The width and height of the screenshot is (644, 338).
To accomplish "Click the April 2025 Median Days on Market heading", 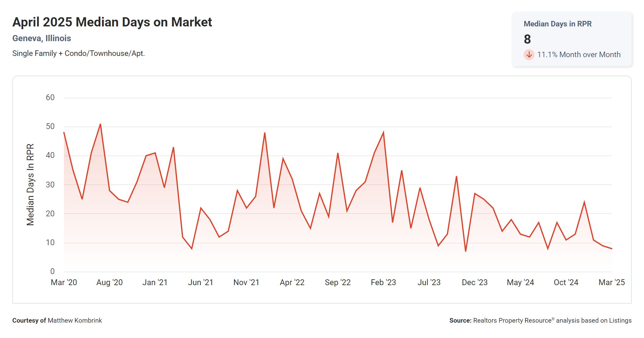I will (x=112, y=22).
